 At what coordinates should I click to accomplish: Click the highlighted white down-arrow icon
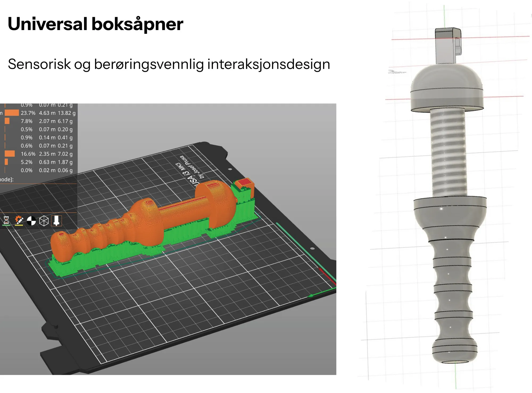pos(56,220)
